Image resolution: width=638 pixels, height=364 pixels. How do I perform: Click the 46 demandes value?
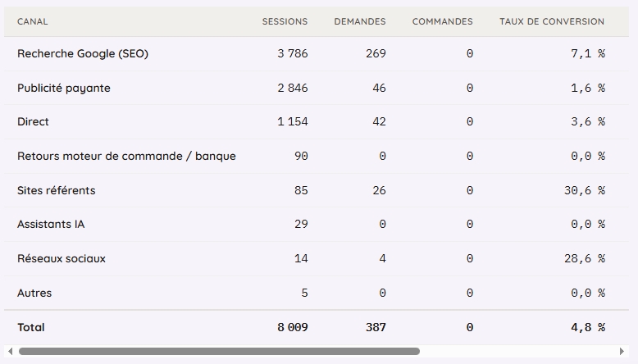(379, 89)
